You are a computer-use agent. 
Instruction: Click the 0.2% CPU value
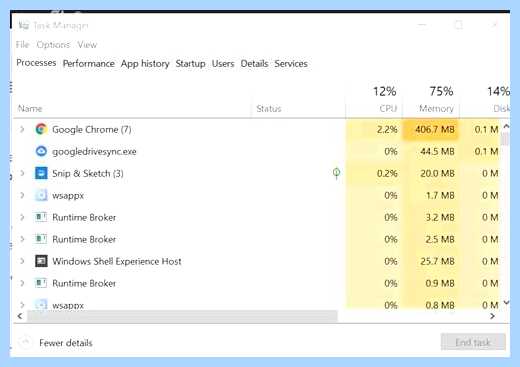(387, 173)
